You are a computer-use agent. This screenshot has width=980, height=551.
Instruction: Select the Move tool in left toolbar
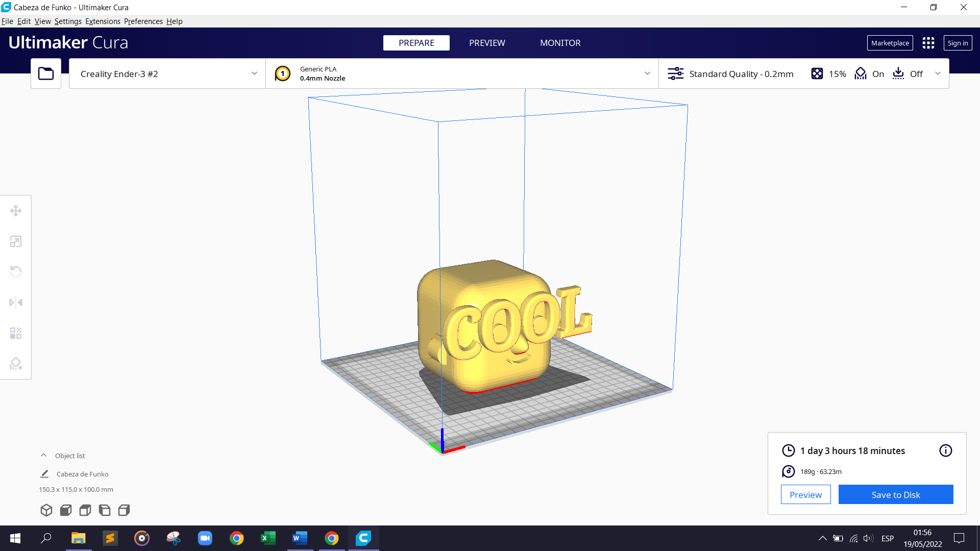[16, 211]
